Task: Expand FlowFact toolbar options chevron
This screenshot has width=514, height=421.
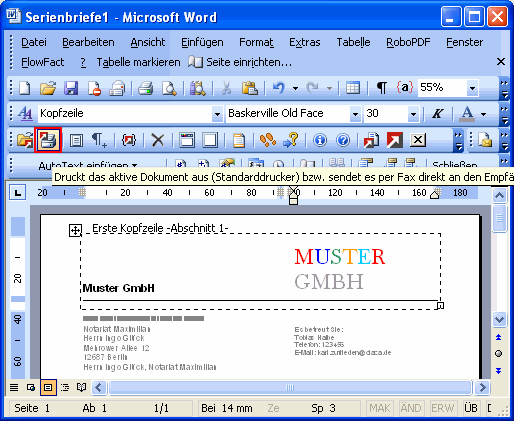Action: tap(459, 140)
